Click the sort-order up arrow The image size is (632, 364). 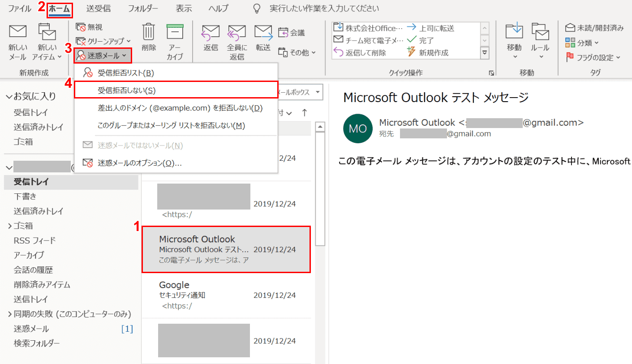point(305,112)
